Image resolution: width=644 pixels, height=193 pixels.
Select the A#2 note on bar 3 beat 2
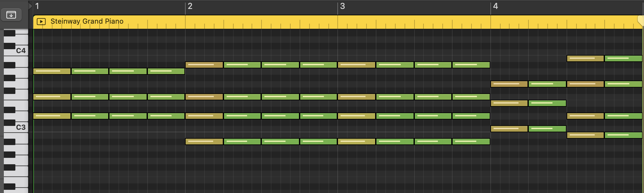coord(395,142)
